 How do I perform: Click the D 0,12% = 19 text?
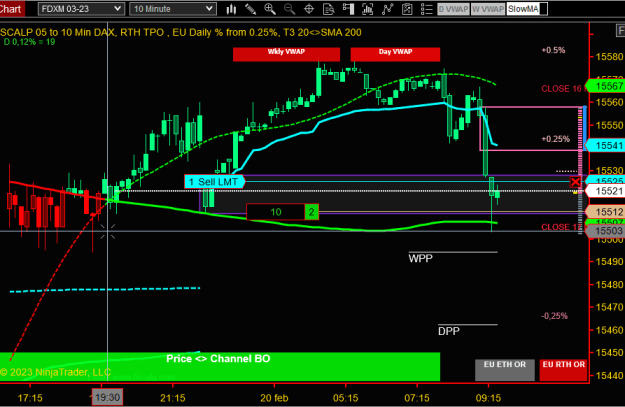[29, 42]
